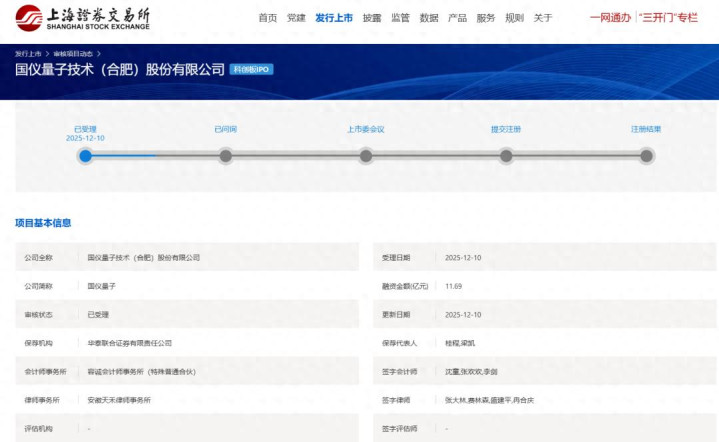Screen dimensions: 719x442
Task: Open the 披露 menu item
Action: 372,18
